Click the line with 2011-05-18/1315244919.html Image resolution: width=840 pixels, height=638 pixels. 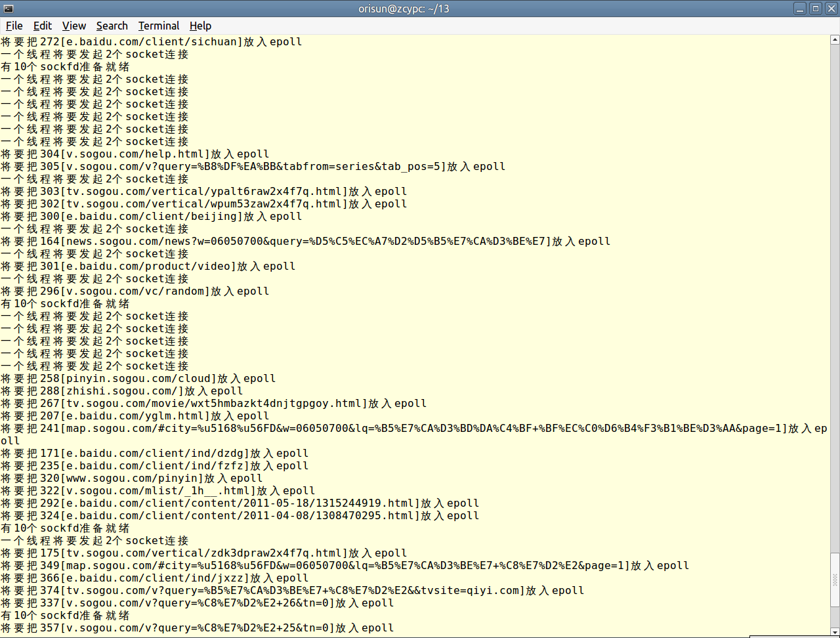pyautogui.click(x=240, y=503)
